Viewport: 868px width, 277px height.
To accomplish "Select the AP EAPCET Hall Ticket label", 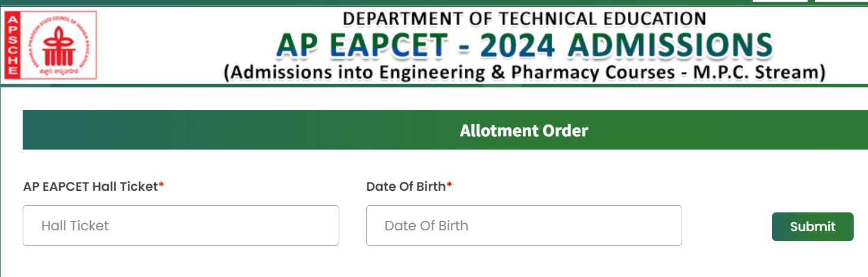I will pyautogui.click(x=91, y=187).
